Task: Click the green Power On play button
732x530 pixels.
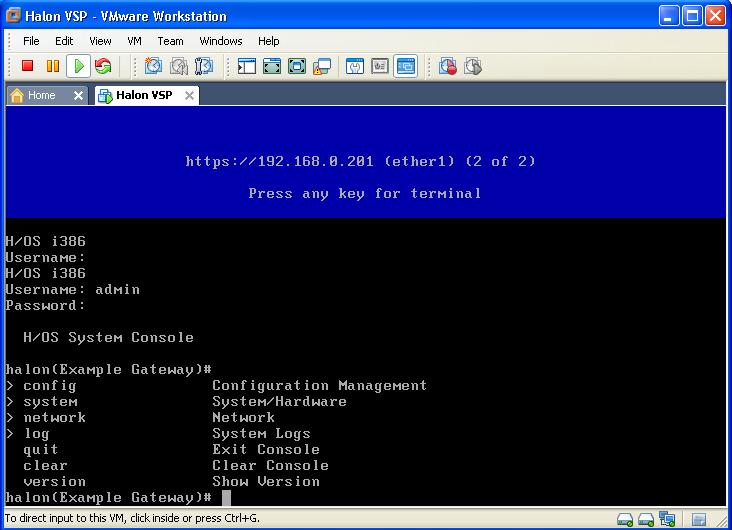Action: pos(78,66)
